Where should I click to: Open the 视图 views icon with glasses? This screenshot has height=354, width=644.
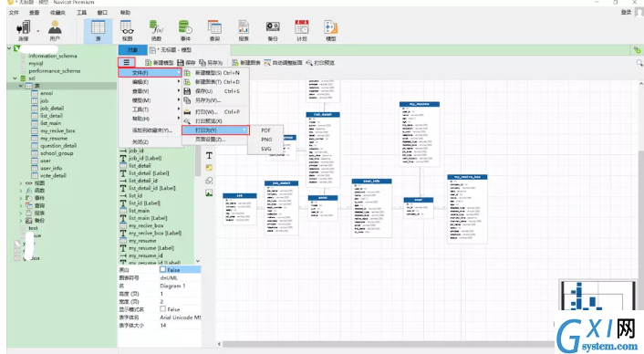click(x=128, y=31)
